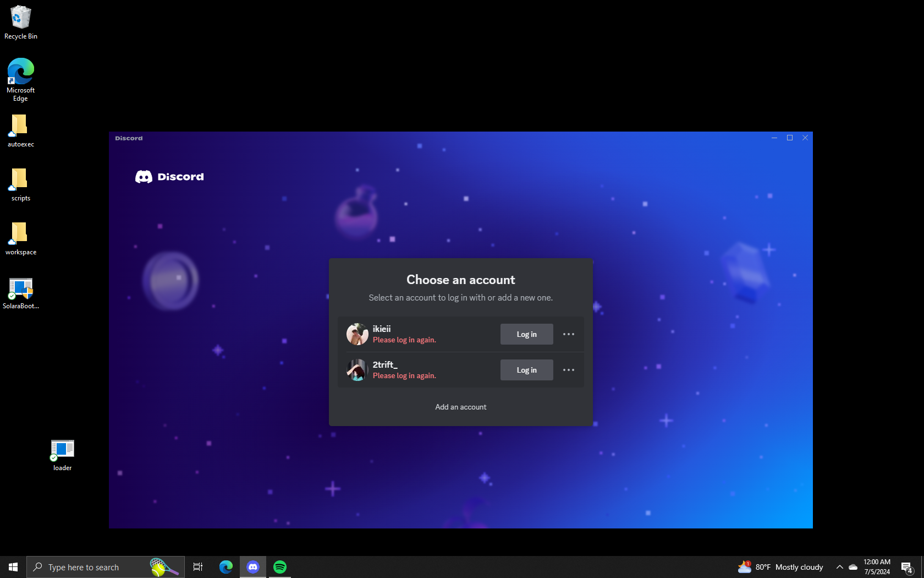Screen dimensions: 924x578
Task: Click the 'Choose an account' heading
Action: (461, 280)
